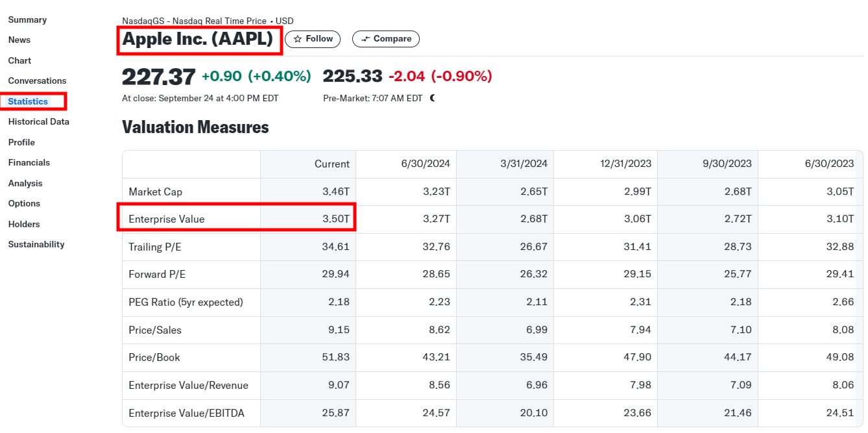Click the Compare button

(386, 39)
